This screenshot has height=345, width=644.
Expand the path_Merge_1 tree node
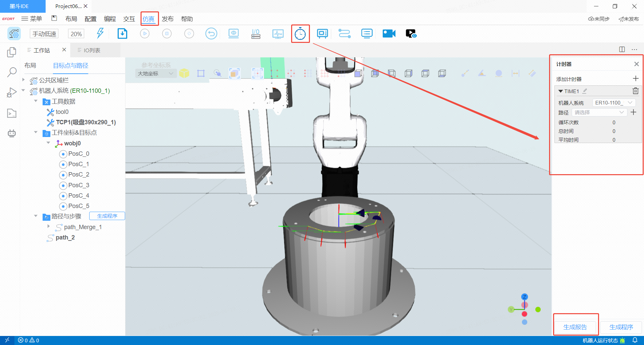pyautogui.click(x=49, y=227)
